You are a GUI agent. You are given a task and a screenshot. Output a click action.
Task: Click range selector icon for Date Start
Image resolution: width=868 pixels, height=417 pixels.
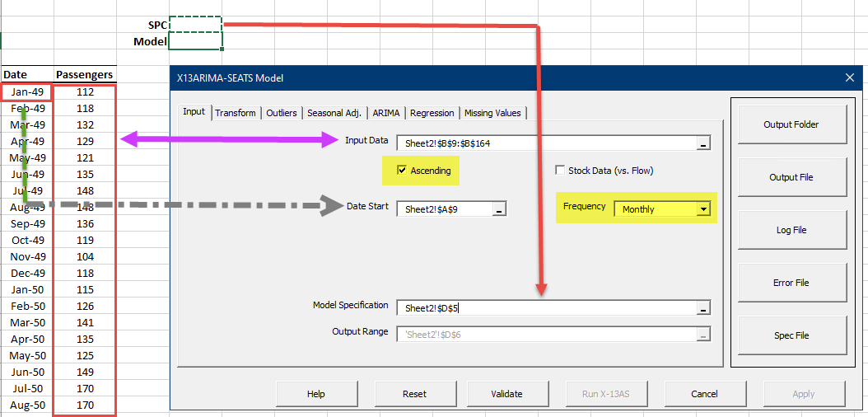pyautogui.click(x=499, y=210)
